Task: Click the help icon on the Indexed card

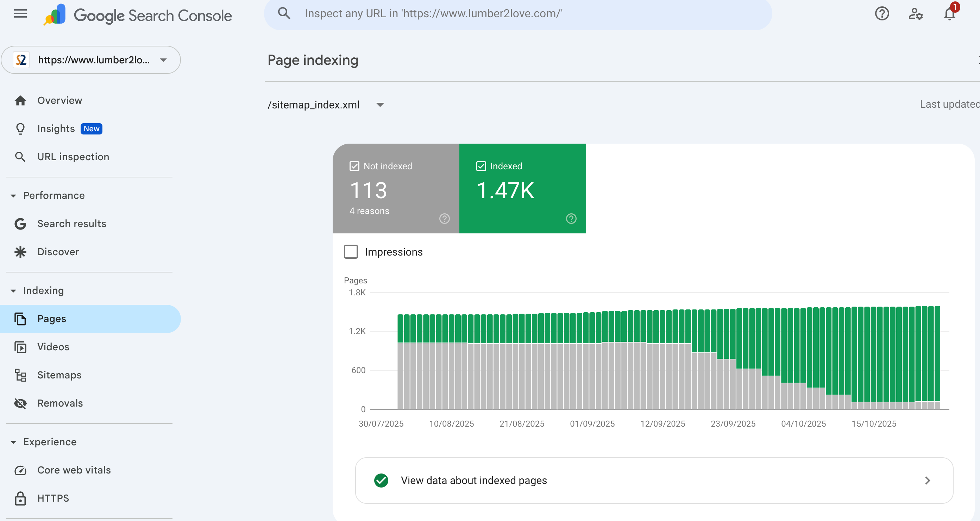Action: tap(571, 219)
